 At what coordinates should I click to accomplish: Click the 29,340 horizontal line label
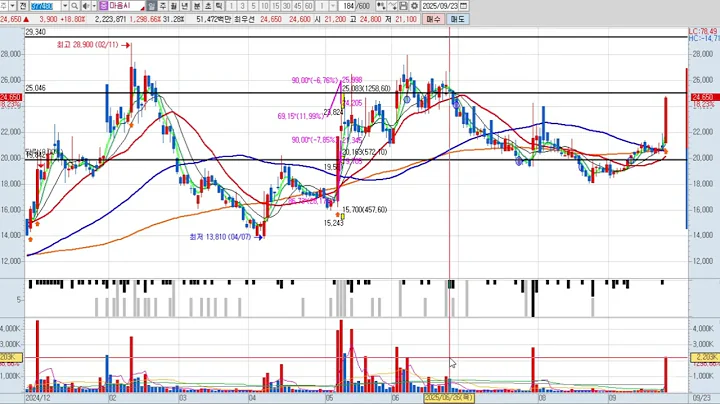[35, 32]
